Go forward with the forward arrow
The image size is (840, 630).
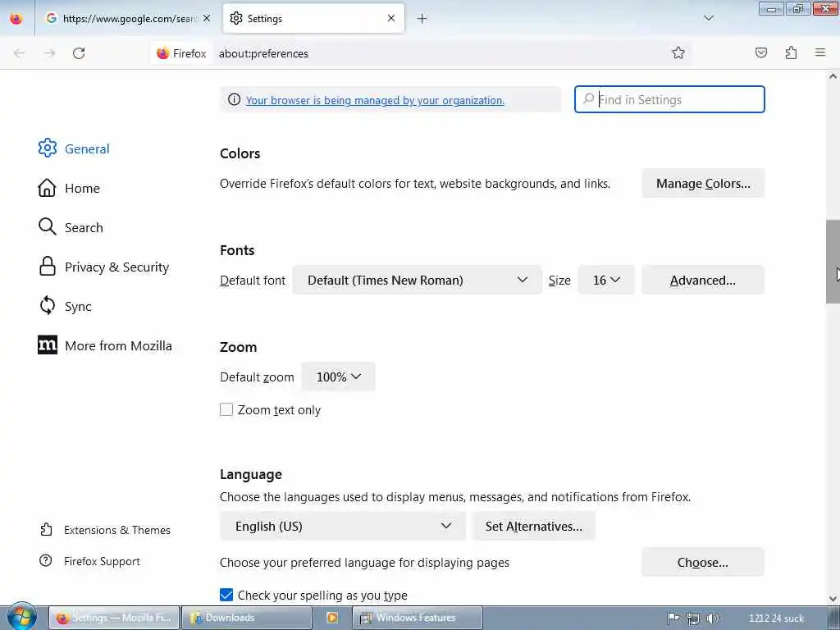(x=49, y=53)
